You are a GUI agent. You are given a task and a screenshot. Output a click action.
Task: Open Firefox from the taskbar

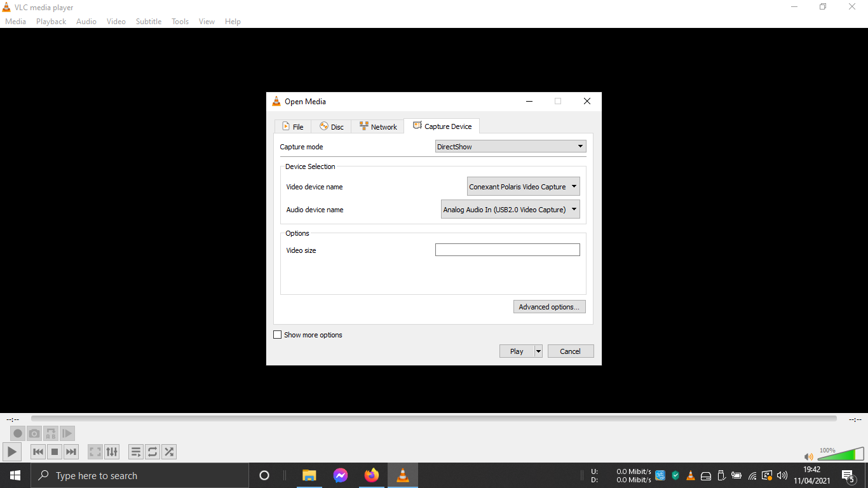coord(372,475)
